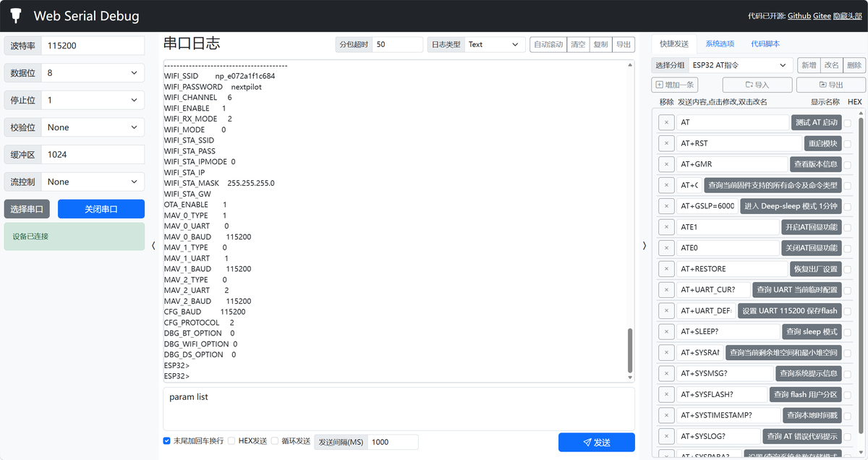Click the send text area with param list

point(399,409)
